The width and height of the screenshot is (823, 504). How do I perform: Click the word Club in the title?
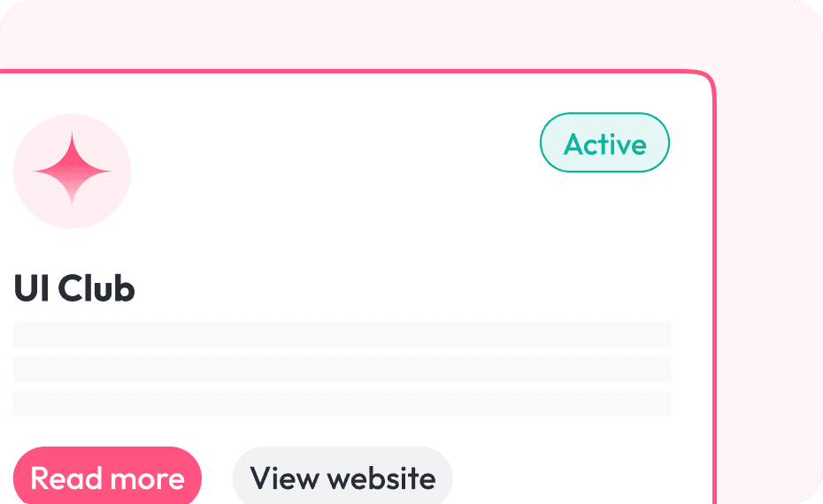point(96,288)
